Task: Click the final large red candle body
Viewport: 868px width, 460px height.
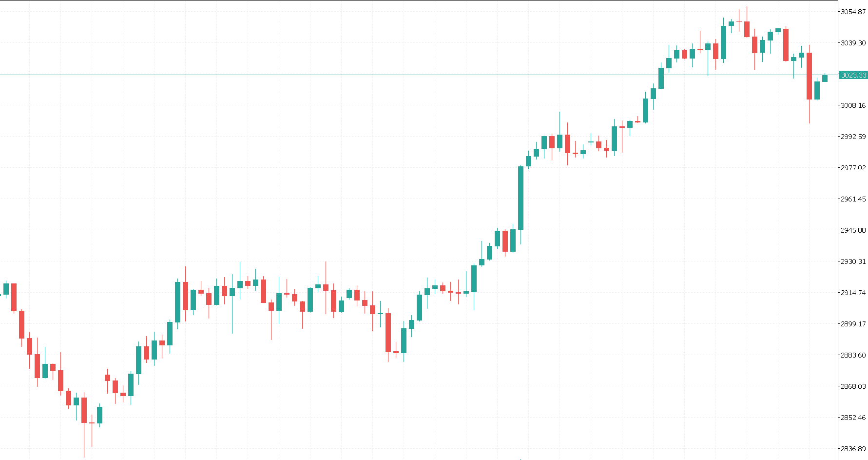Action: 809,76
